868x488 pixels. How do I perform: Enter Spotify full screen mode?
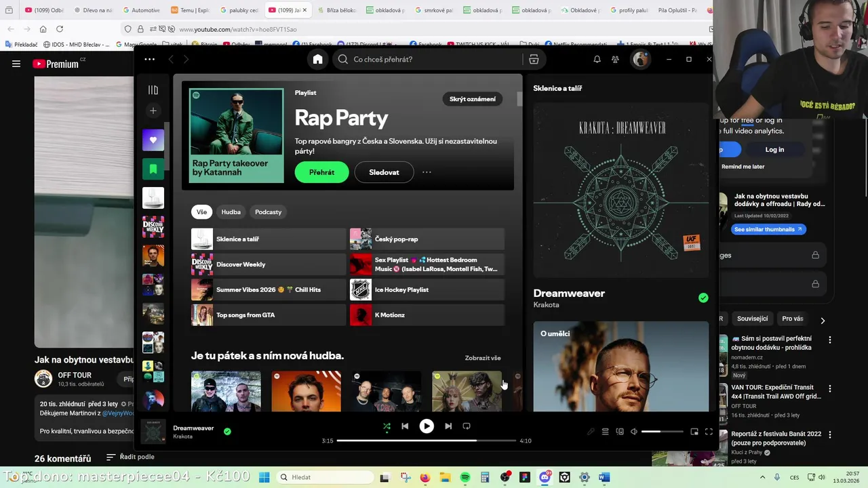click(x=709, y=432)
